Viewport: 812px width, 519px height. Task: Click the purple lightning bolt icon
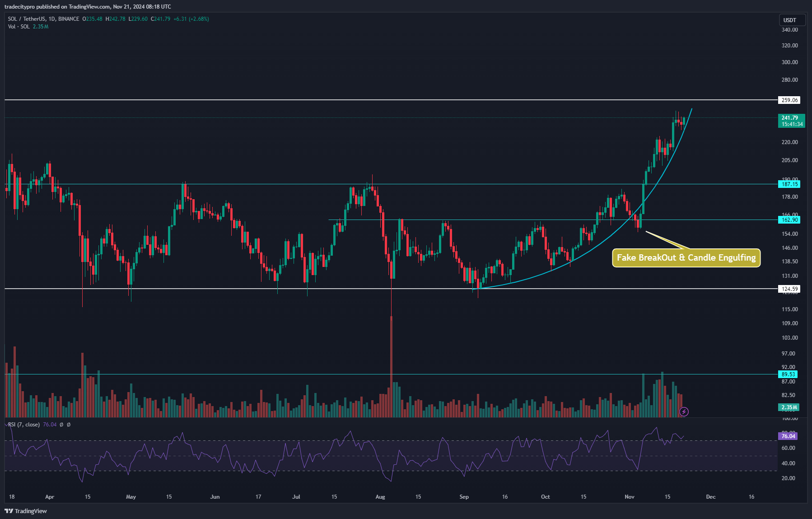pyautogui.click(x=684, y=411)
